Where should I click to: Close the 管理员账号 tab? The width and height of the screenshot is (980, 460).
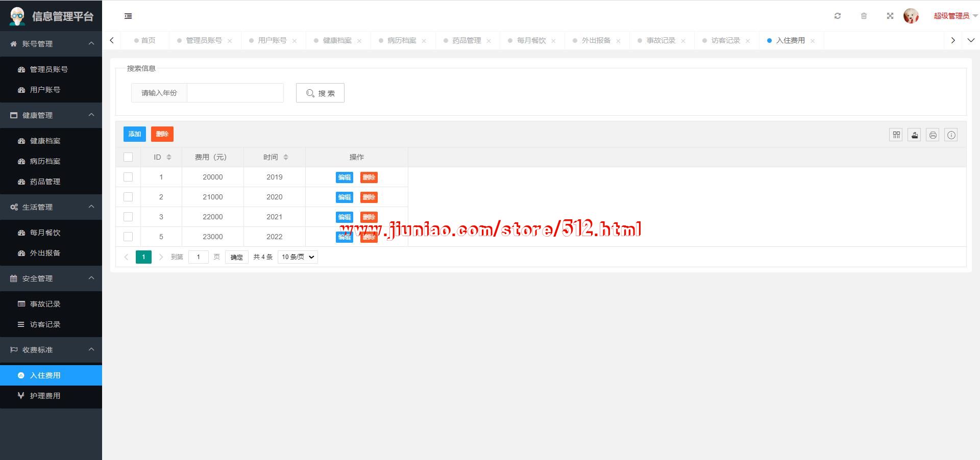(230, 41)
